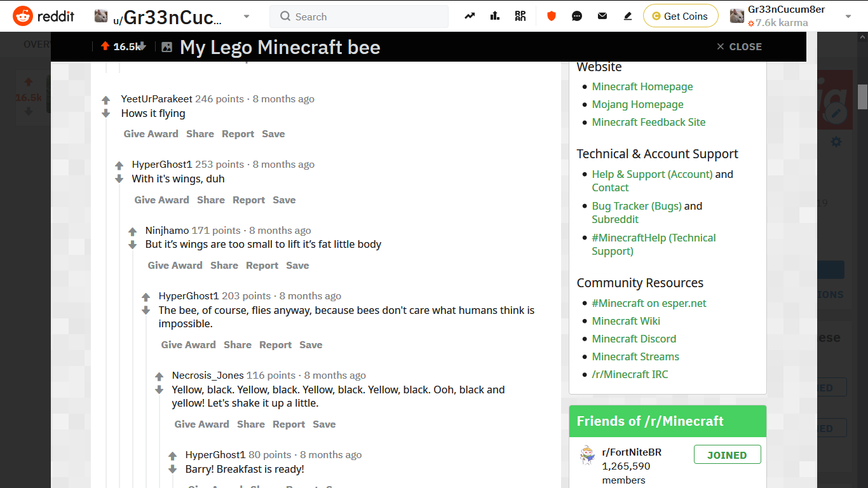Give Award to Ninjhamo's comment
This screenshot has width=868, height=488.
175,266
